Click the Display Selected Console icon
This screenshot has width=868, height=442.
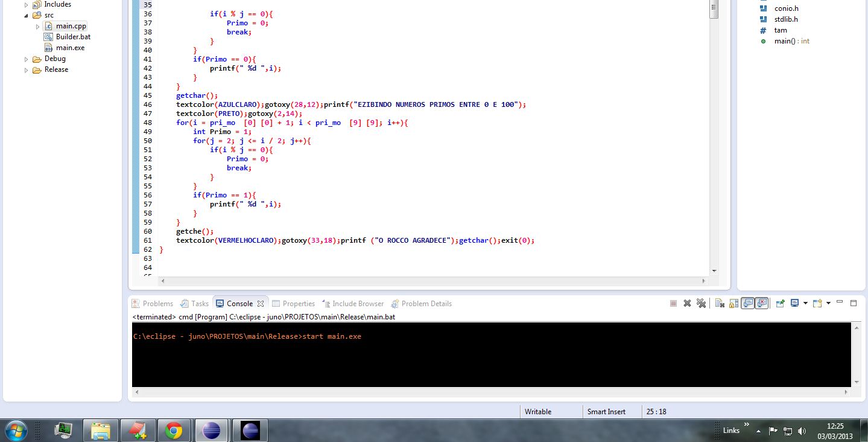click(794, 303)
